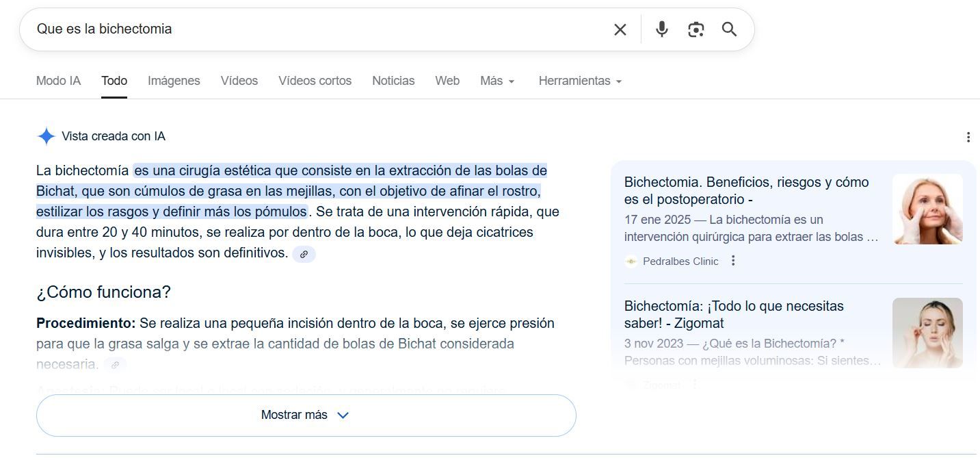Screen dimensions: 980x473
Task: Open three-dot options next to Pedralbes Clinic
Action: point(733,261)
